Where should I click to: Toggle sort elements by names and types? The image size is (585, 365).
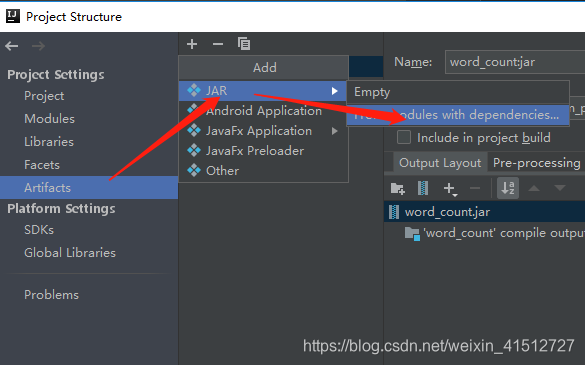(508, 188)
